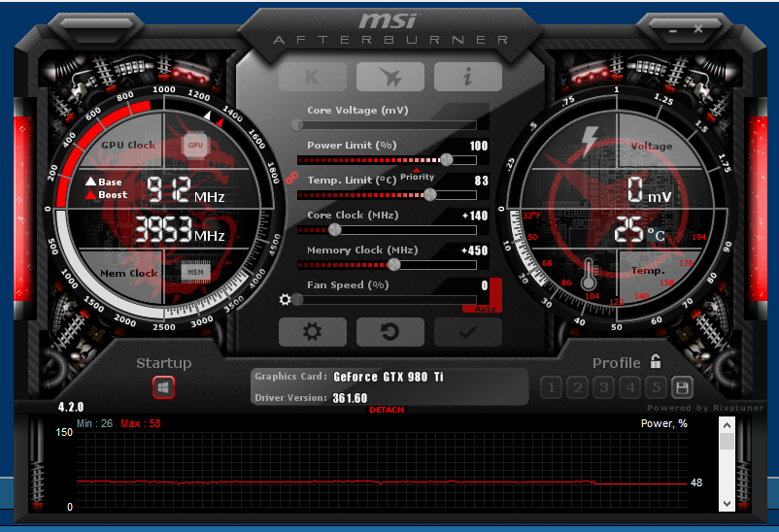Click the Fan Speed value 0
Image resolution: width=779 pixels, height=532 pixels.
pyautogui.click(x=485, y=285)
